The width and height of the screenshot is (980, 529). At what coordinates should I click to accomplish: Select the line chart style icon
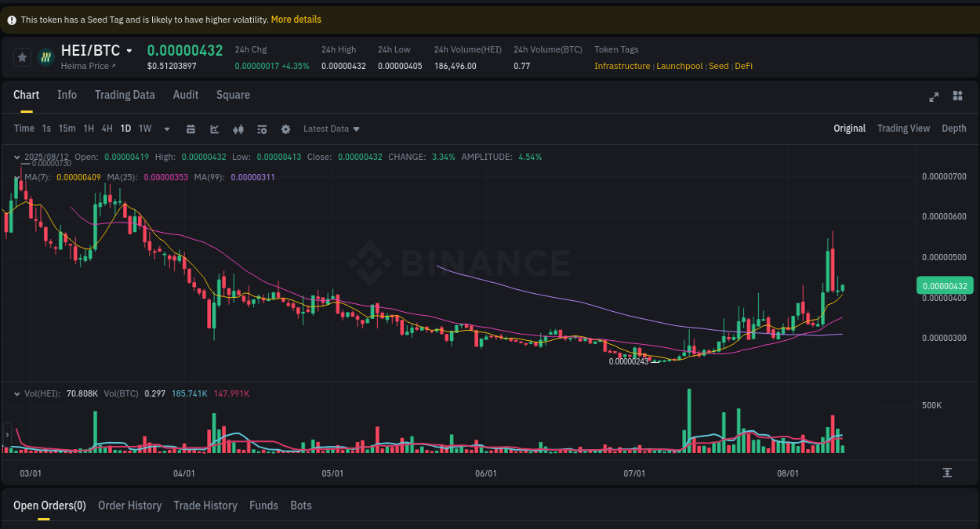click(x=214, y=129)
